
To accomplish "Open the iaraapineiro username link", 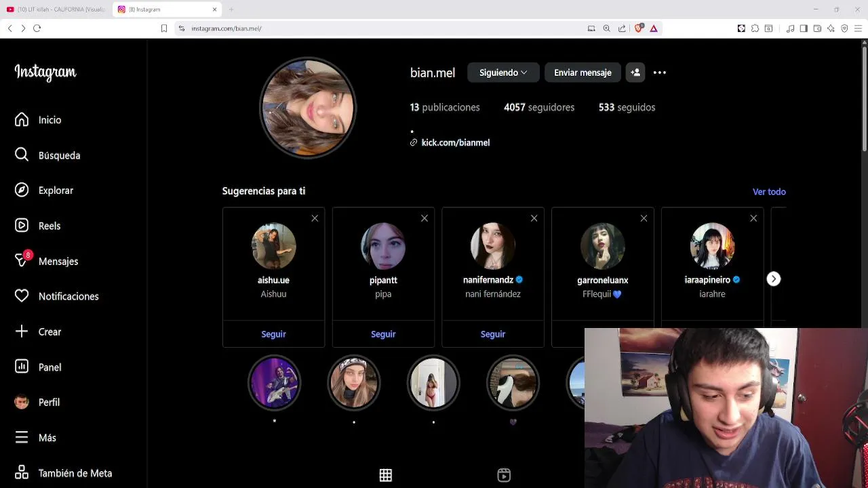I will click(x=707, y=280).
